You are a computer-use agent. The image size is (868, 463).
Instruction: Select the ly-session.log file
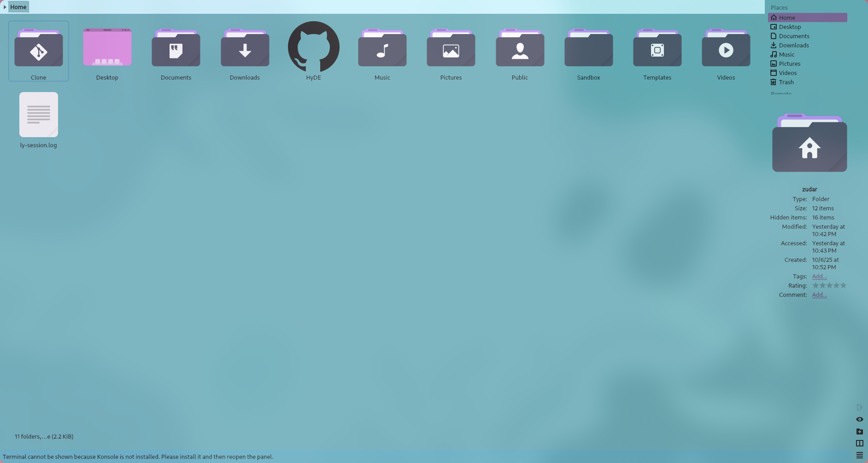(39, 115)
